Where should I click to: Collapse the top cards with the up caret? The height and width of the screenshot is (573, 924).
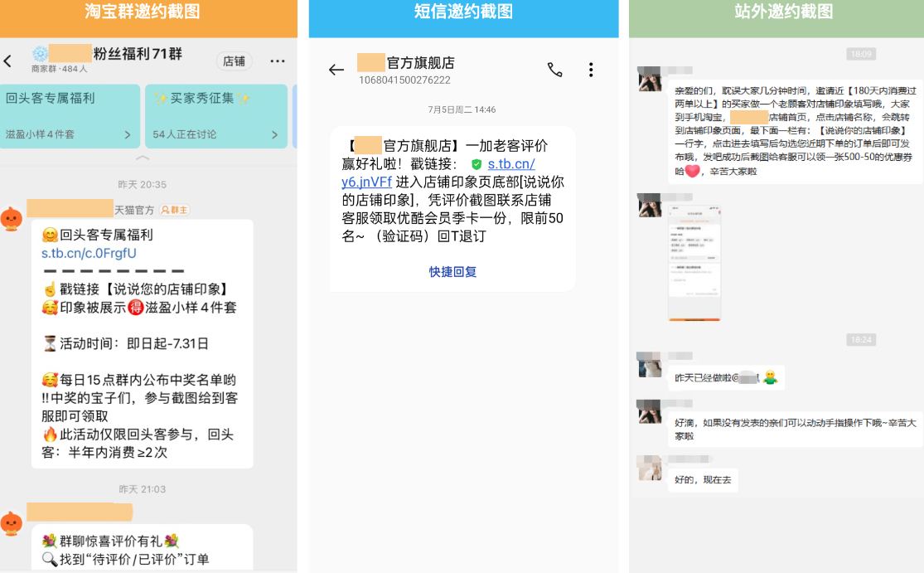click(143, 158)
